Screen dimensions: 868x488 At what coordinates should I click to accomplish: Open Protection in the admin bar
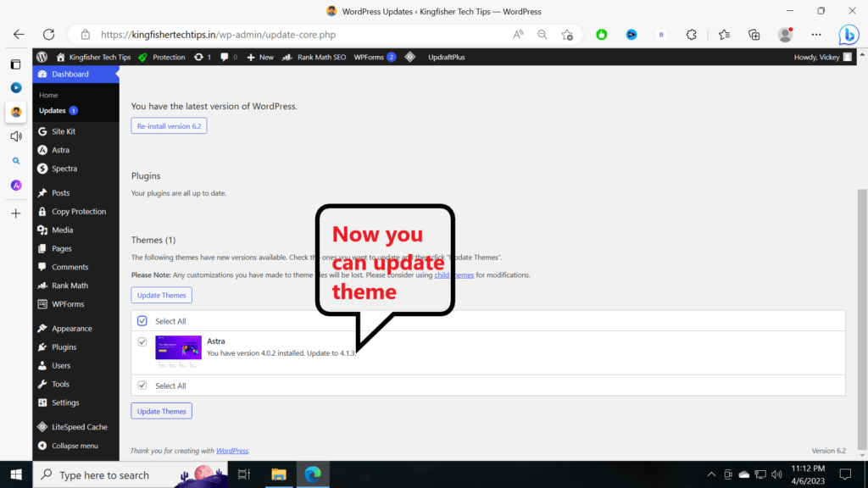pos(162,57)
